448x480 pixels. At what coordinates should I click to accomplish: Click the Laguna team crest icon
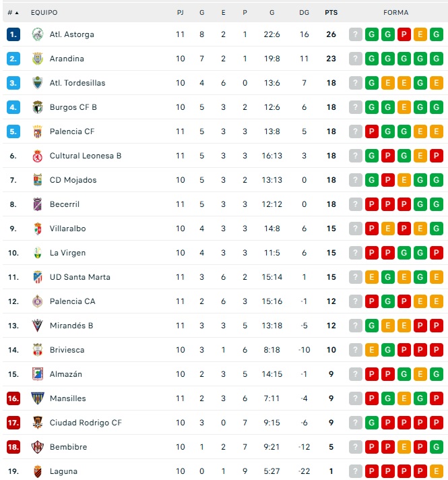coord(38,471)
